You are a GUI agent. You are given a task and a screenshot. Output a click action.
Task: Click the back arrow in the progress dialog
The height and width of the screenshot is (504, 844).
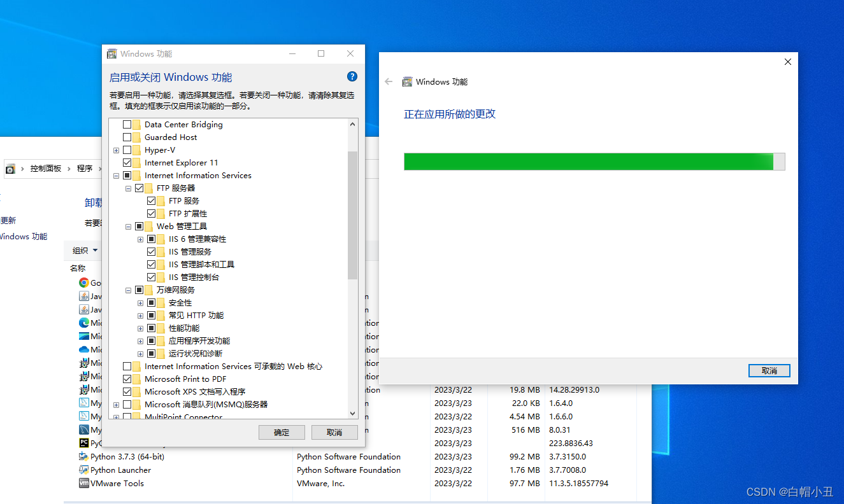(389, 81)
